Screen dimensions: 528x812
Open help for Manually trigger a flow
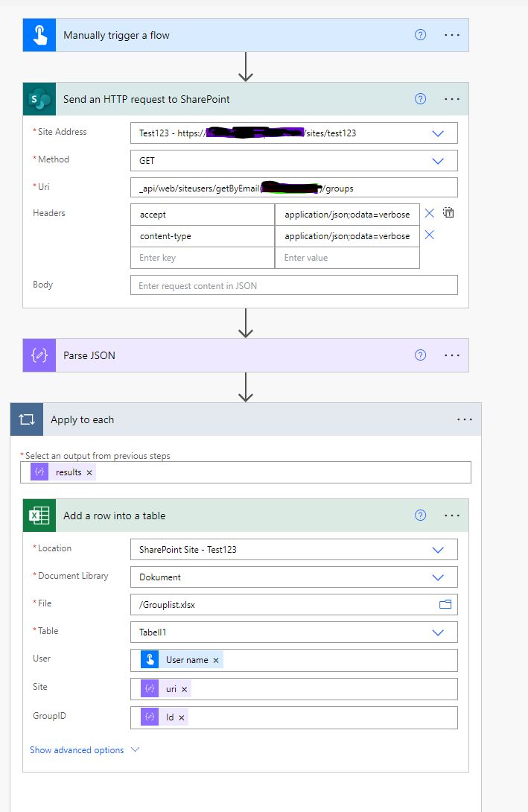click(x=420, y=35)
